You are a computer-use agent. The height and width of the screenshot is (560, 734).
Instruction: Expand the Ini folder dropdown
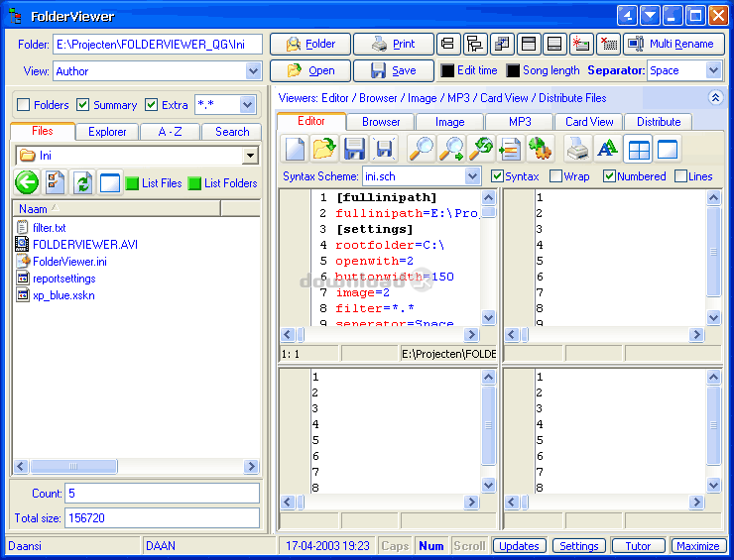[250, 156]
